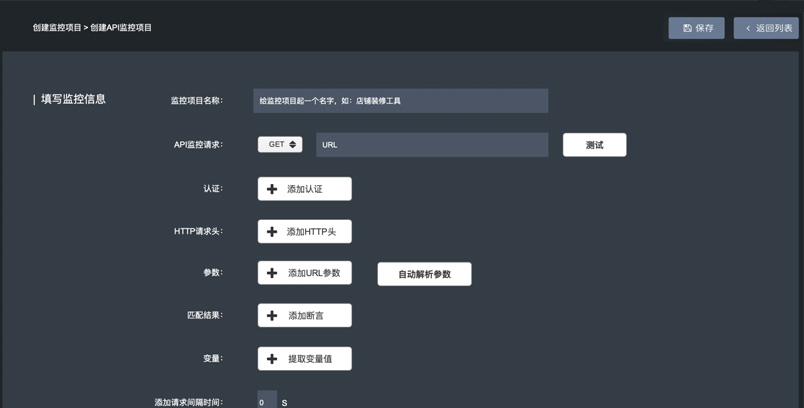The image size is (804, 408).
Task: Click the plus icon for 提取变量值
Action: [272, 359]
